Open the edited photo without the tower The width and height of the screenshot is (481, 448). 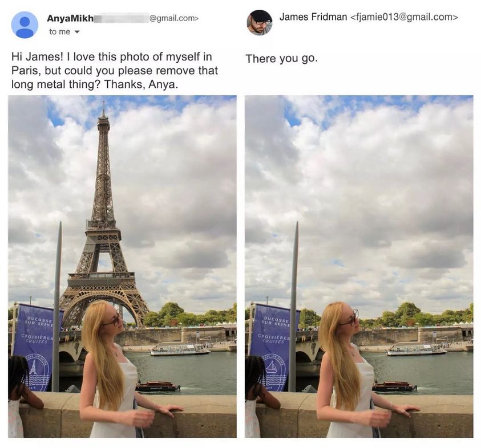[359, 266]
